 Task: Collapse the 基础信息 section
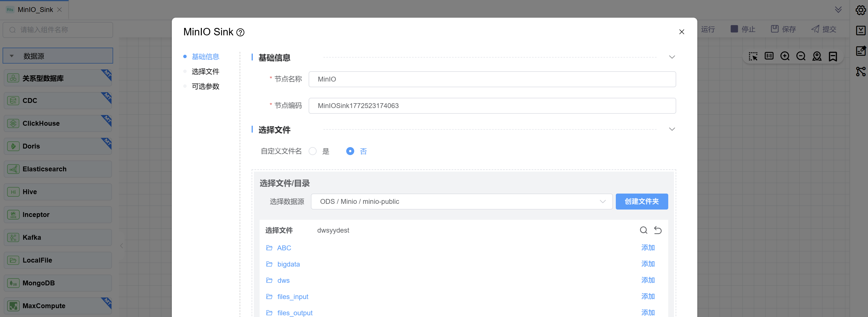[x=672, y=57]
